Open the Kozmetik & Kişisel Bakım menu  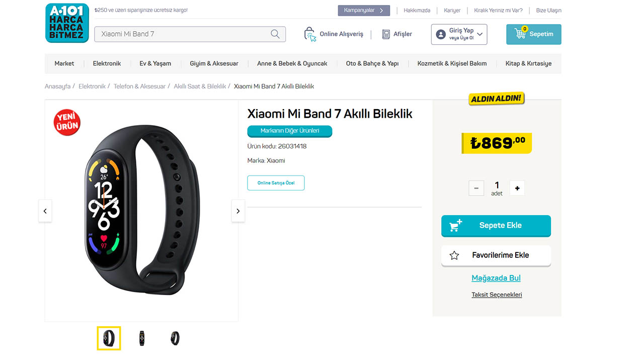pos(452,64)
